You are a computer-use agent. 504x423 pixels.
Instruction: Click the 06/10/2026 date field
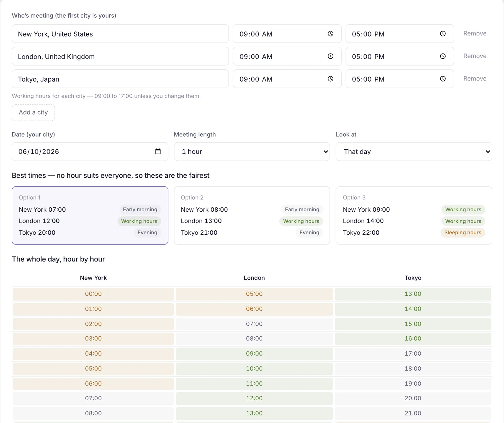pyautogui.click(x=90, y=151)
